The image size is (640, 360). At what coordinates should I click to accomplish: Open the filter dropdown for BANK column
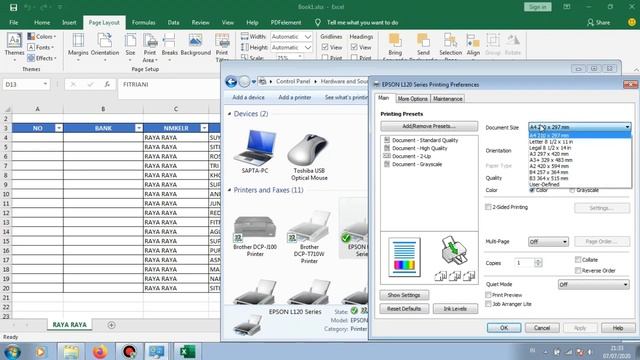[x=139, y=128]
